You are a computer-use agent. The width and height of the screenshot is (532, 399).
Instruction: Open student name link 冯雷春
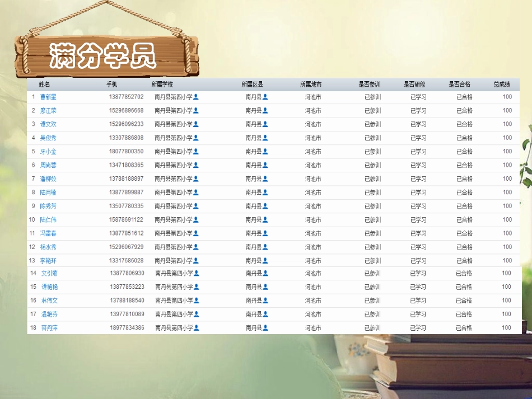click(x=48, y=233)
